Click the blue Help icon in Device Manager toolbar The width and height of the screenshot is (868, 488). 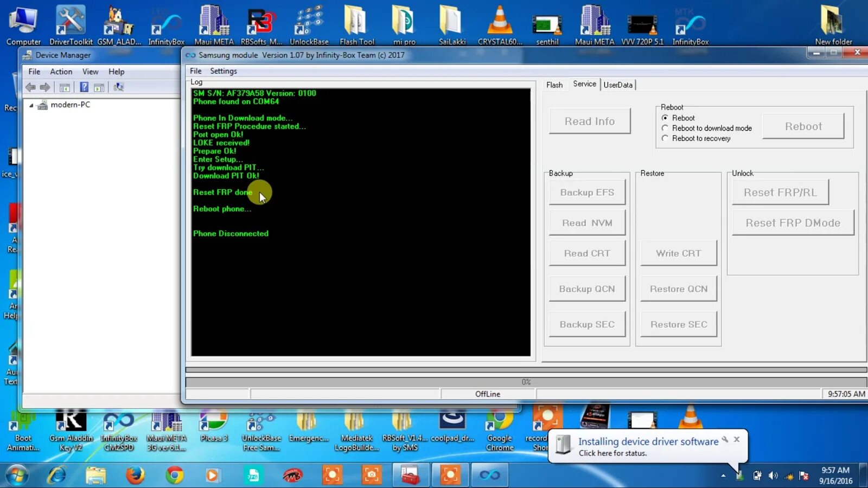coord(84,87)
